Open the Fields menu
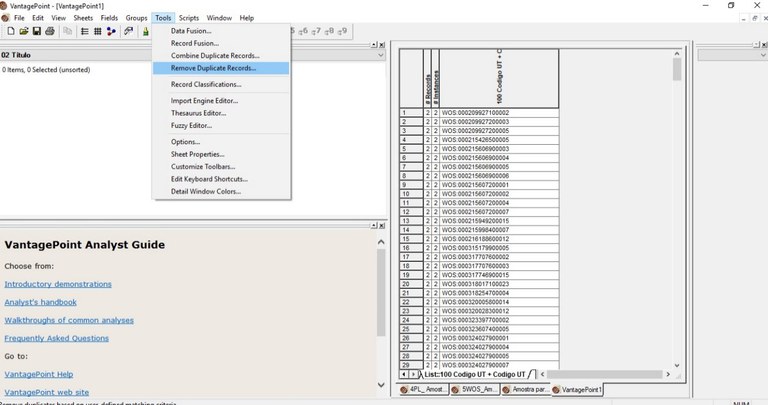 109,18
